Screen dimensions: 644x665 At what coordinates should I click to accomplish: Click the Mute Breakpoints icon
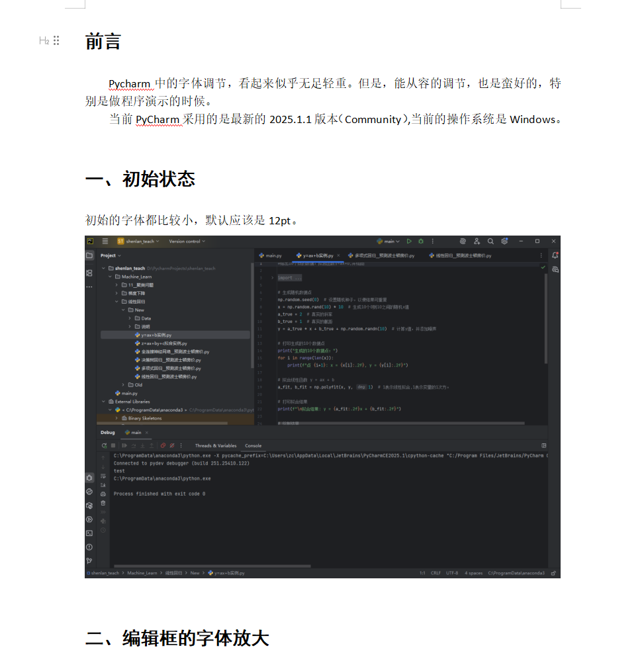(172, 445)
